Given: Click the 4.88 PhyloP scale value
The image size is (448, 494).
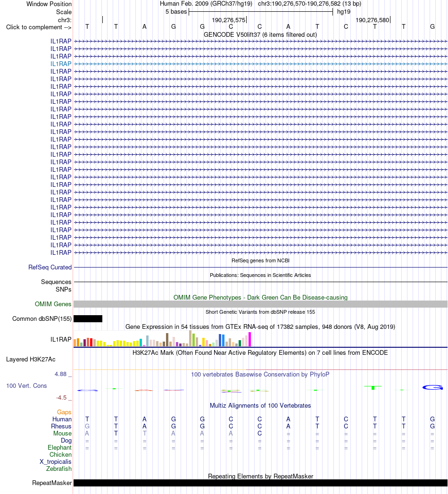Looking at the screenshot, I should click(x=60, y=374).
